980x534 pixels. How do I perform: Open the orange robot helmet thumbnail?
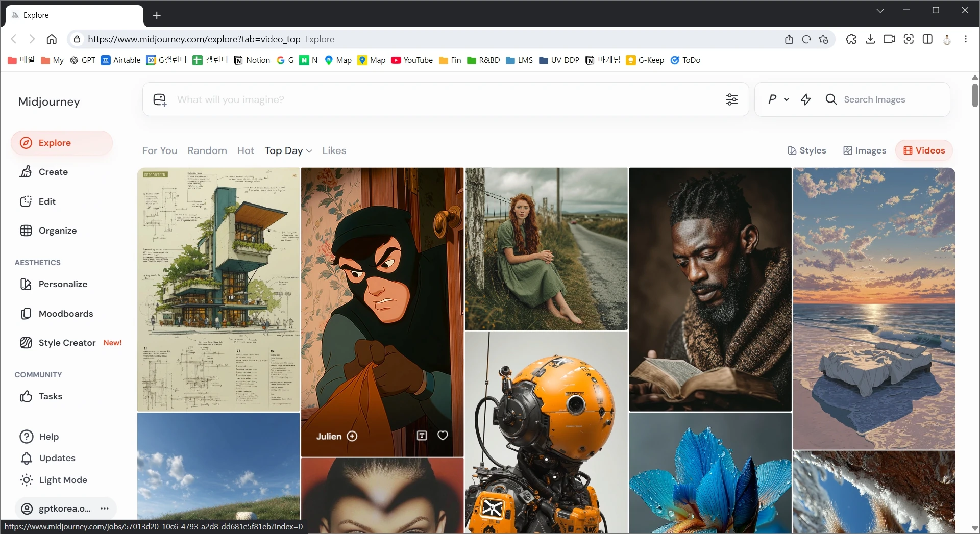(546, 433)
